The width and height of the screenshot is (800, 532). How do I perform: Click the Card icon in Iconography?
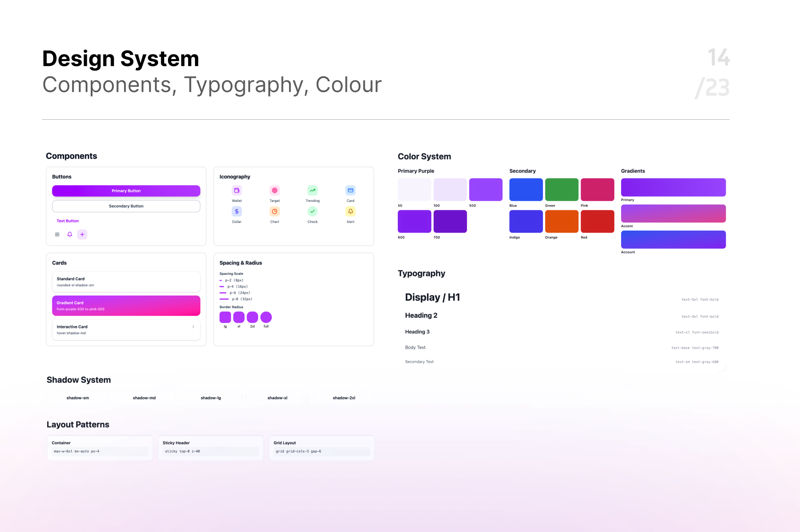pyautogui.click(x=351, y=191)
